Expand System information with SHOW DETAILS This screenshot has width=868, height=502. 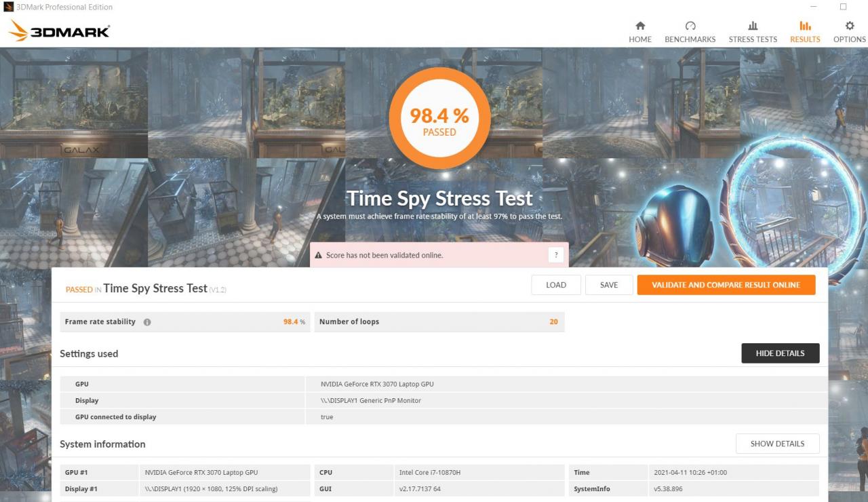(x=777, y=444)
